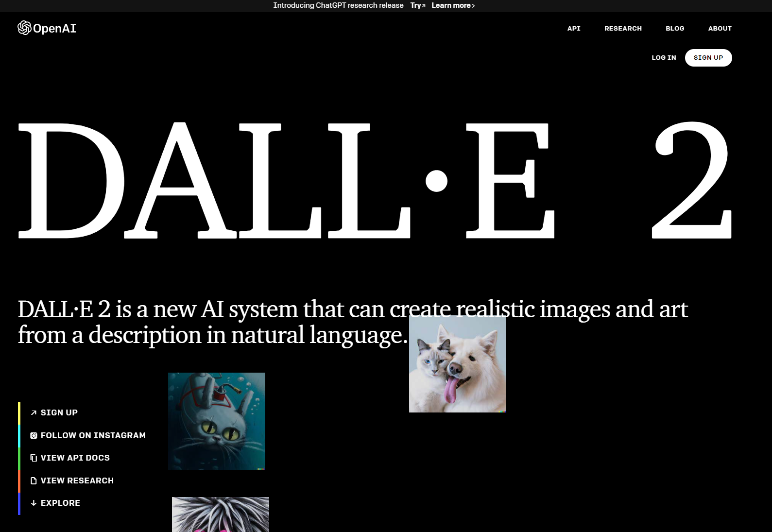This screenshot has height=532, width=772.
Task: Click Follow on Instagram link text
Action: (93, 435)
